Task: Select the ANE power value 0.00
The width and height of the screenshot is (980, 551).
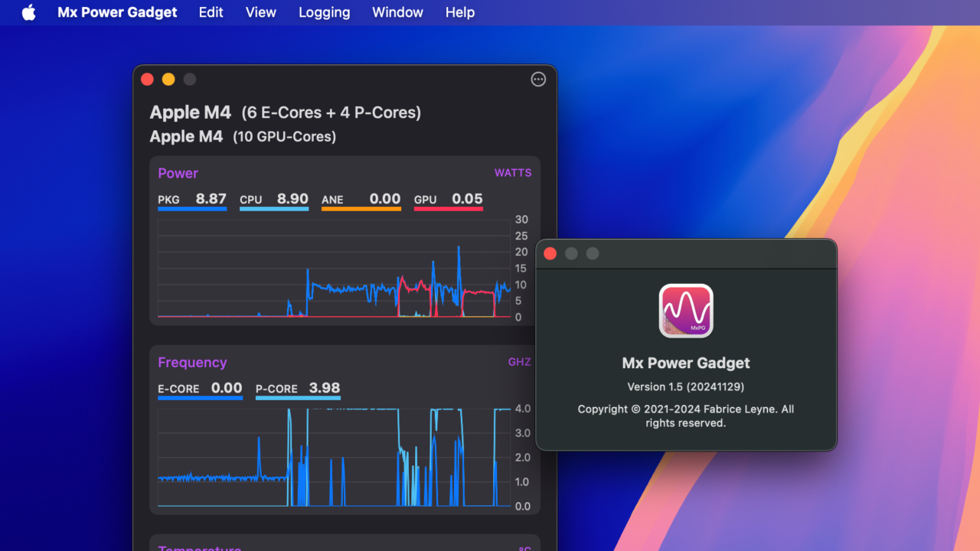Action: (x=385, y=199)
